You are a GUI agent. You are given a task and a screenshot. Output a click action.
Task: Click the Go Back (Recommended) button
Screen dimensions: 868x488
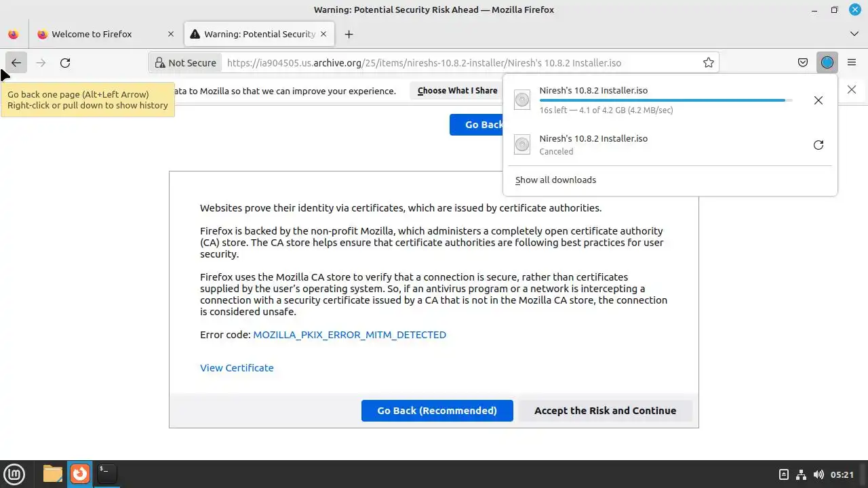point(437,411)
